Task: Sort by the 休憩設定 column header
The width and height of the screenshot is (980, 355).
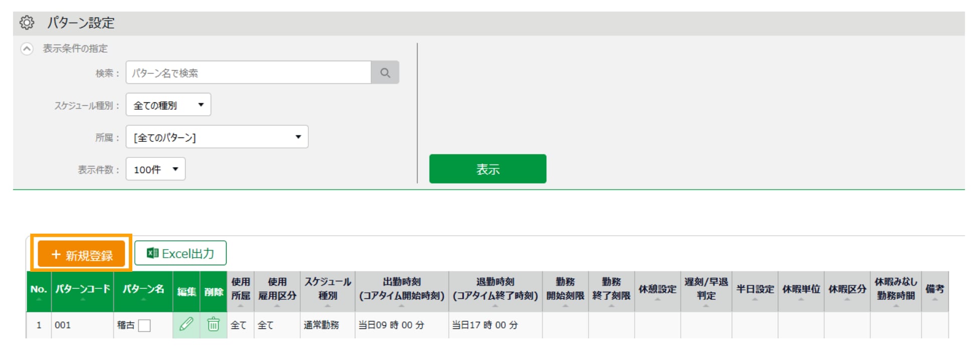Action: [x=657, y=291]
